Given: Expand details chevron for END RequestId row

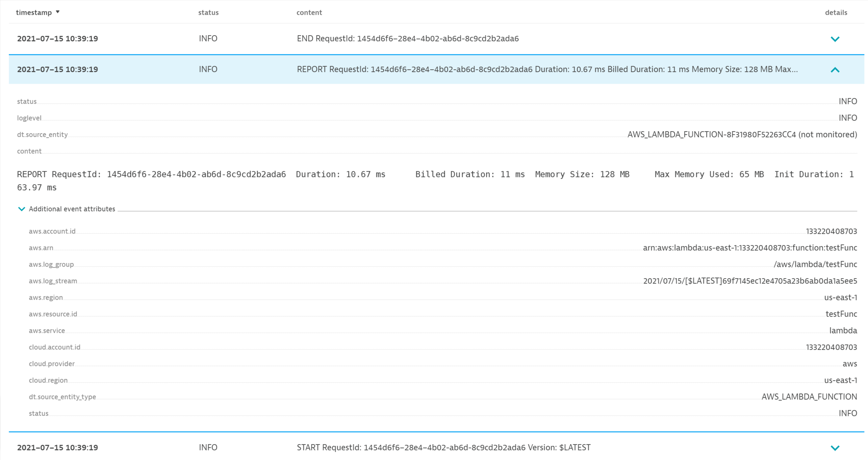Looking at the screenshot, I should (835, 39).
